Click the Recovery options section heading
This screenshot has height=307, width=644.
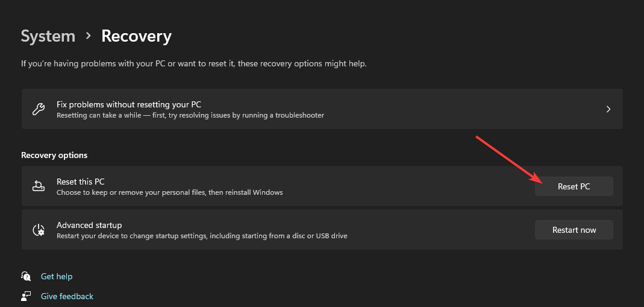(x=54, y=155)
